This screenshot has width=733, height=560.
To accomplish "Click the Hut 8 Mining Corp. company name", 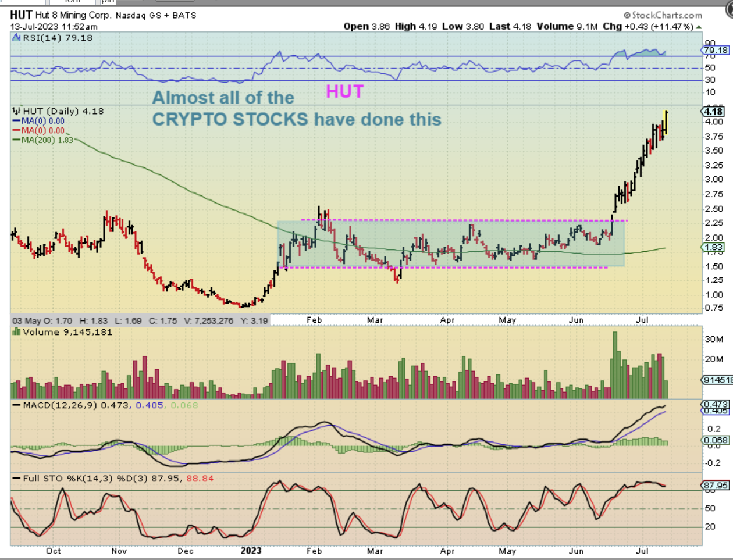I will (73, 15).
